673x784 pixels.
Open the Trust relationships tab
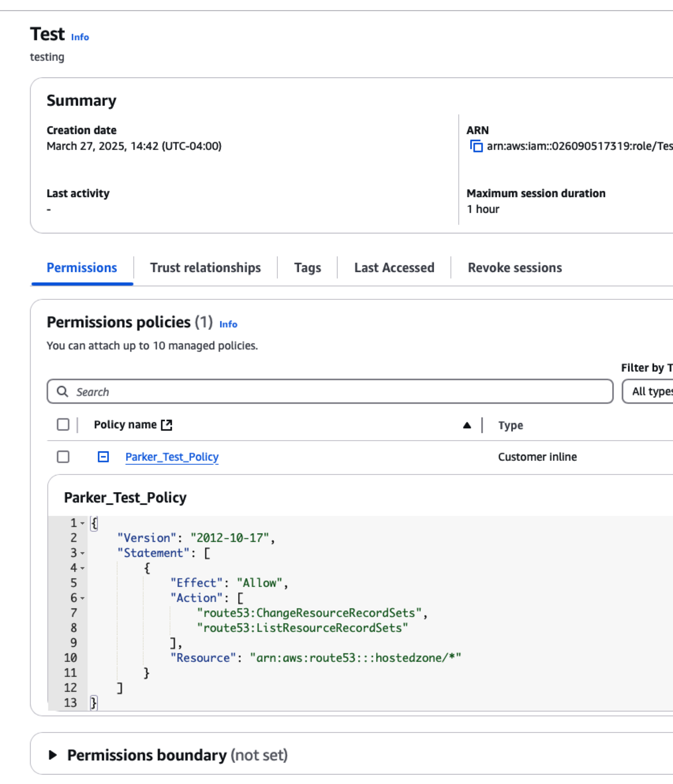click(205, 267)
